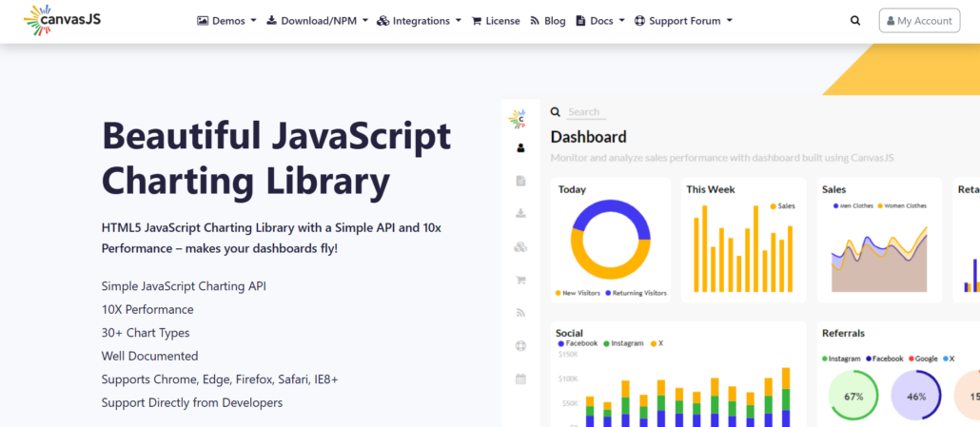The image size is (980, 427).
Task: Click the My Account button
Action: pos(919,21)
